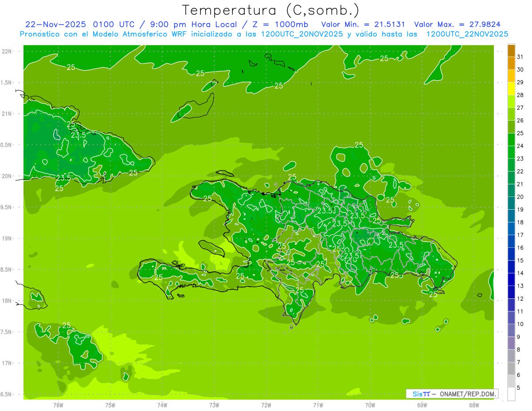Screen dimensions: 532x411
Task: Click the yellow legend swatch between 28 and 29
Action: pos(511,89)
